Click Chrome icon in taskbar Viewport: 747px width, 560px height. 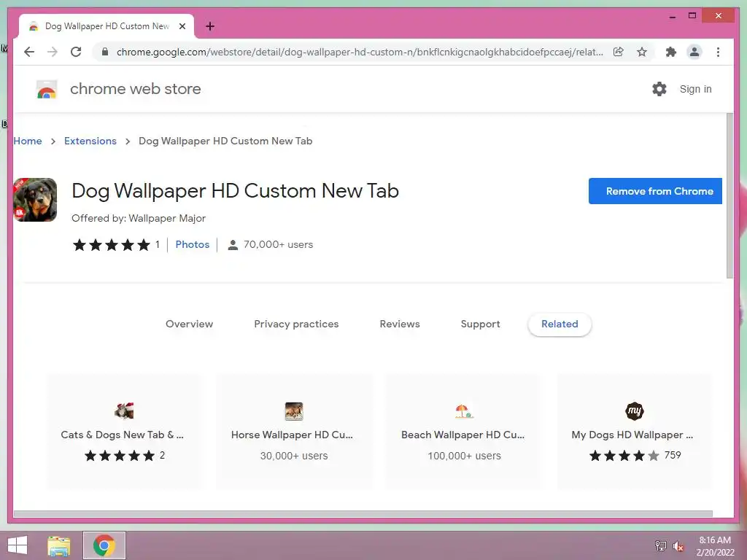(x=104, y=545)
